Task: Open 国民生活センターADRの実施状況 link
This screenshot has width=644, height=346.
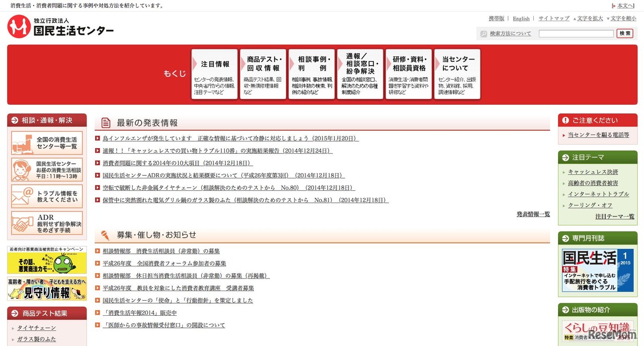Action: click(x=223, y=175)
